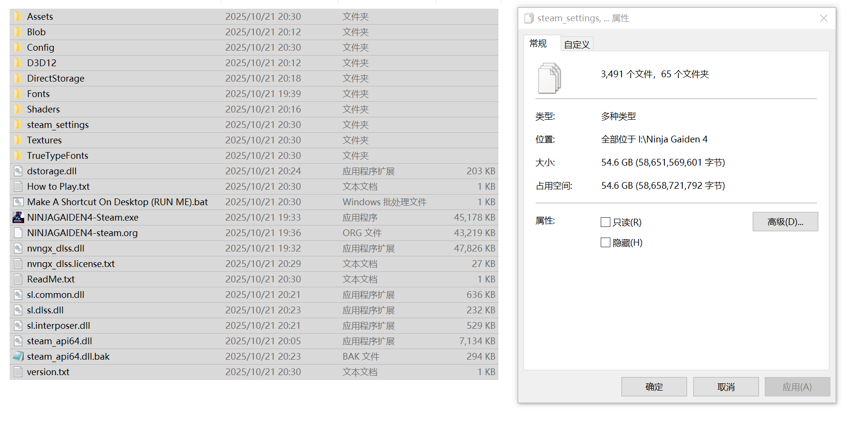Click the nvngx_dlss.dll file icon

tap(18, 248)
